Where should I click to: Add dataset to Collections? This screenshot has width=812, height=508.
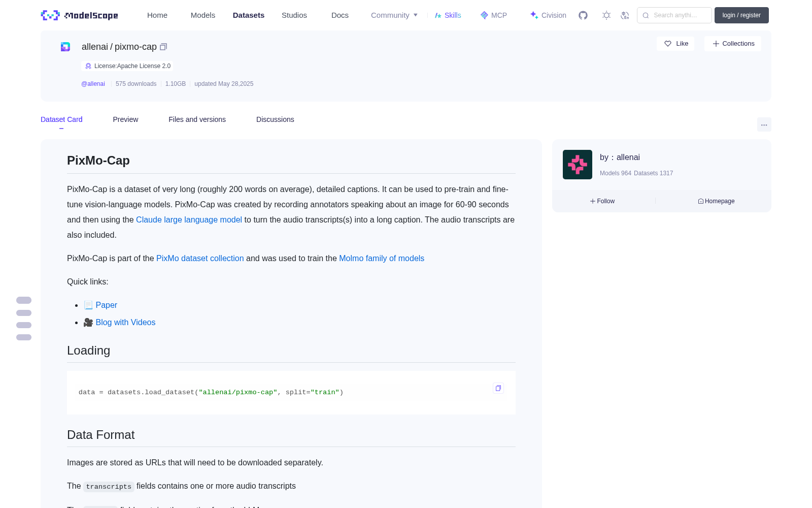pyautogui.click(x=733, y=44)
